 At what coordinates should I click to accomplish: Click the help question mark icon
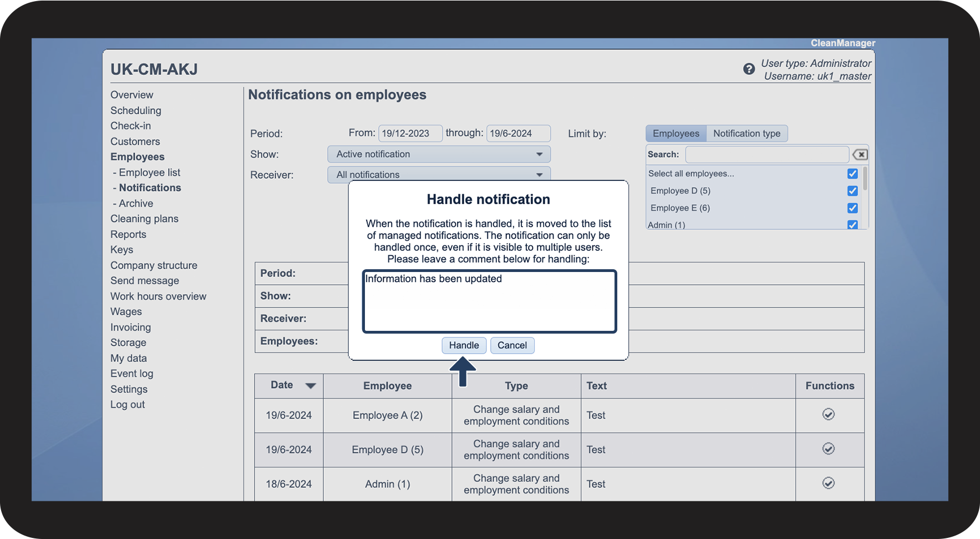(749, 69)
